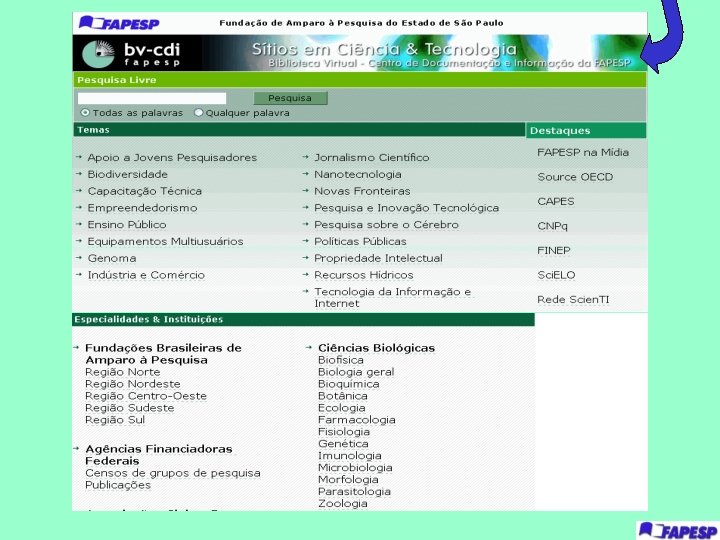The image size is (720, 540).
Task: Click the Botânica link
Action: tap(343, 396)
